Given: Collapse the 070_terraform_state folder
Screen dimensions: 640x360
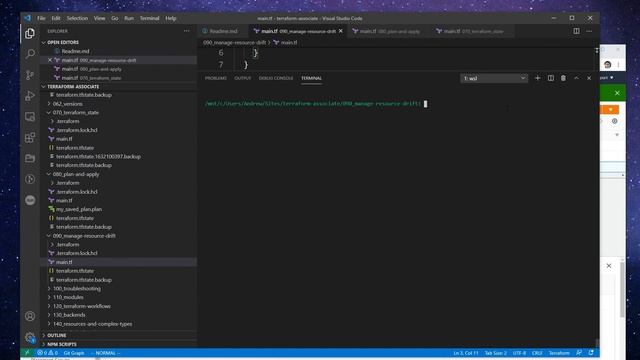Looking at the screenshot, I should click(76, 112).
